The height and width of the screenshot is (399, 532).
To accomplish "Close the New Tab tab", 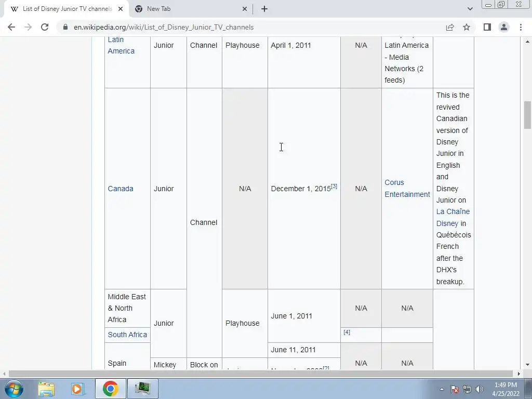I will coord(245,9).
